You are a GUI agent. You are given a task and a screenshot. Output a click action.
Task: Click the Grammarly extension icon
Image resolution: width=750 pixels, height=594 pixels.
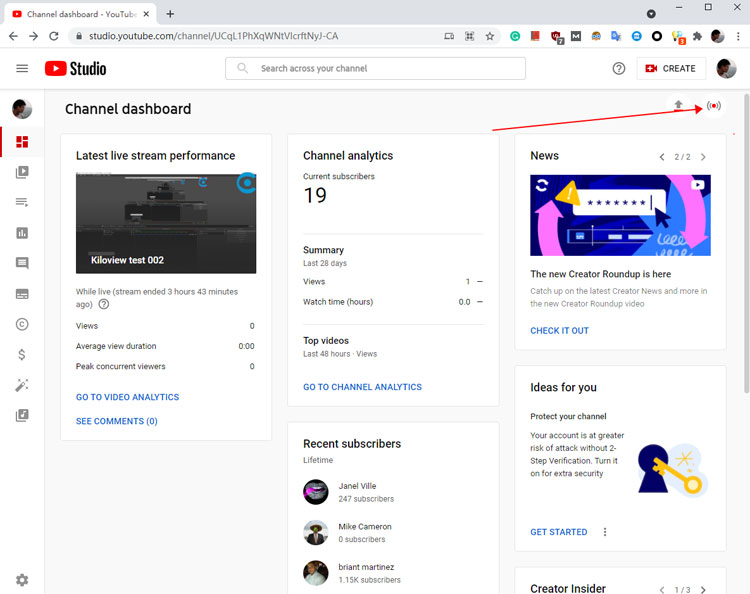515,36
